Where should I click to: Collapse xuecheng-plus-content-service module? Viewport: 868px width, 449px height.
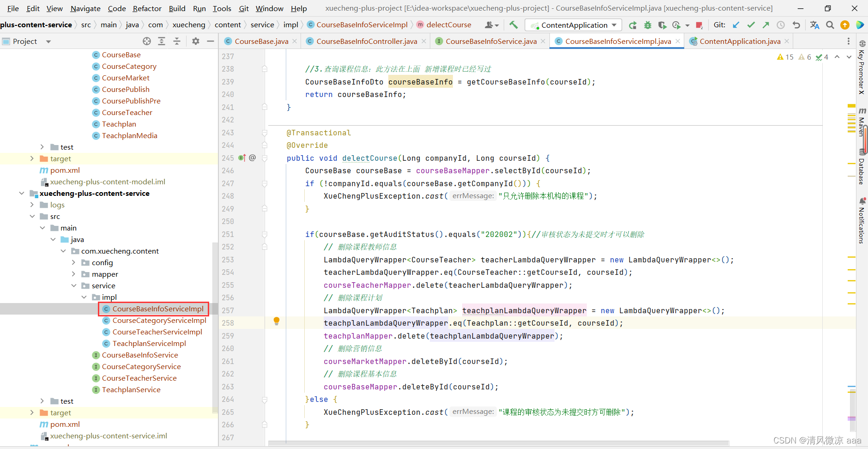22,193
